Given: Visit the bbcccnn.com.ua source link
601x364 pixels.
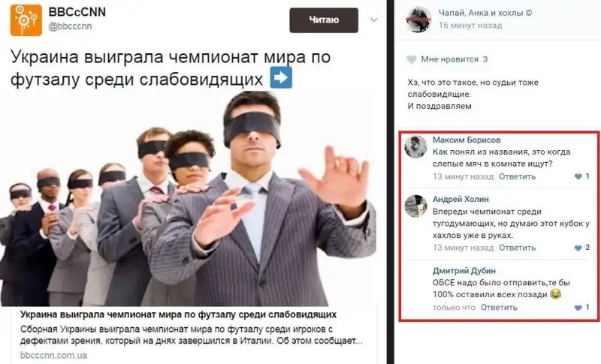Looking at the screenshot, I should point(53,355).
